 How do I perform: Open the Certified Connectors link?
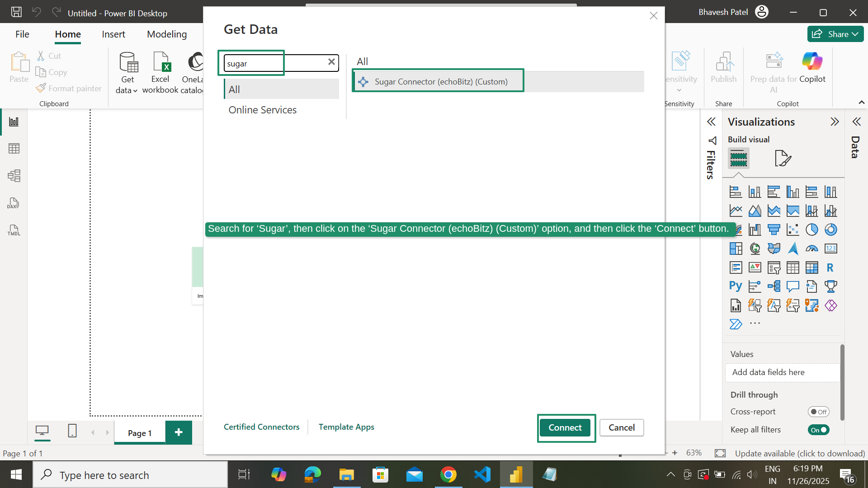(261, 427)
